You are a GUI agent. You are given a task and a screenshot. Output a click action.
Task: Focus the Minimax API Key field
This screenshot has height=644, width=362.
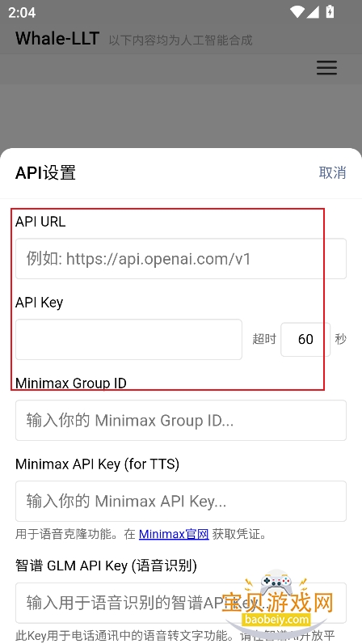[x=181, y=501]
